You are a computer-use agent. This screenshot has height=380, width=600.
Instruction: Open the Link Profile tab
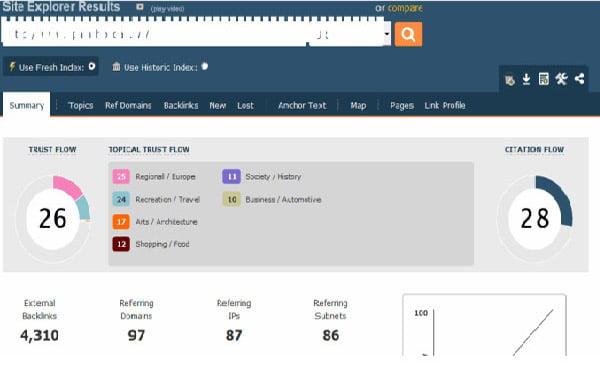(445, 105)
